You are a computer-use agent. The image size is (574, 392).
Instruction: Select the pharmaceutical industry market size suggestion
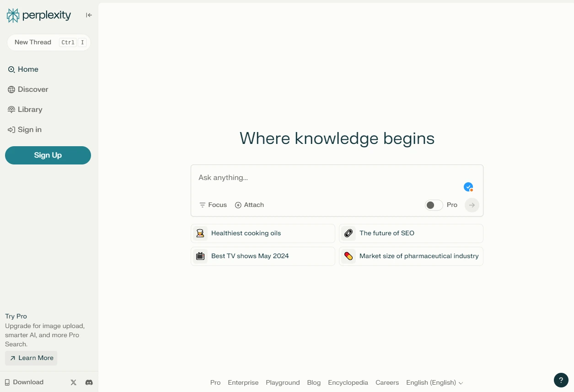(411, 256)
